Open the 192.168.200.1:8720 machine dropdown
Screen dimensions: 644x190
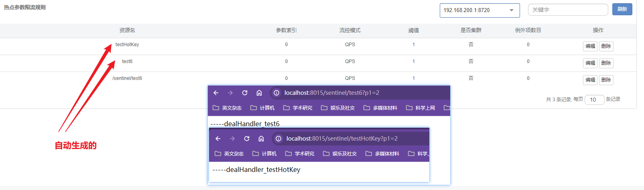[479, 10]
